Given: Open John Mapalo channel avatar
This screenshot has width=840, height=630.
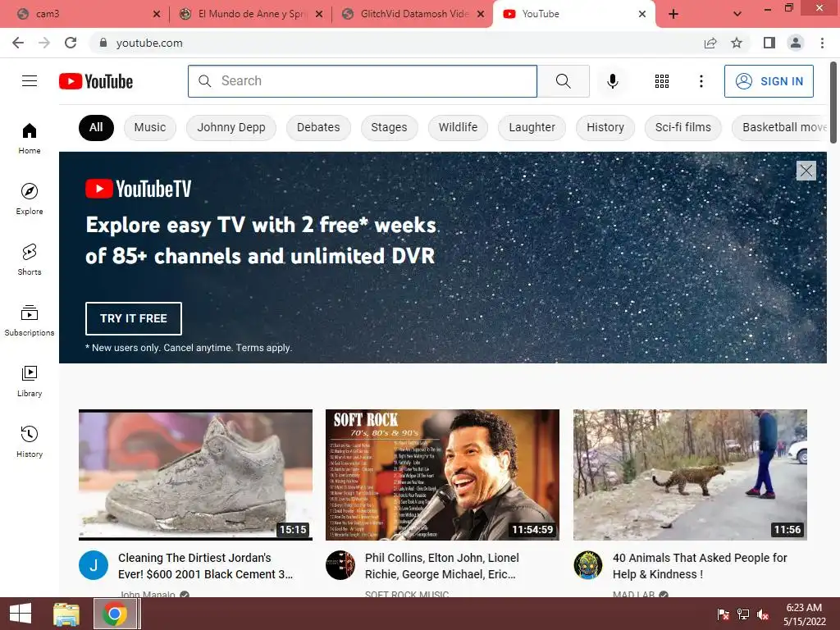Looking at the screenshot, I should tap(94, 565).
